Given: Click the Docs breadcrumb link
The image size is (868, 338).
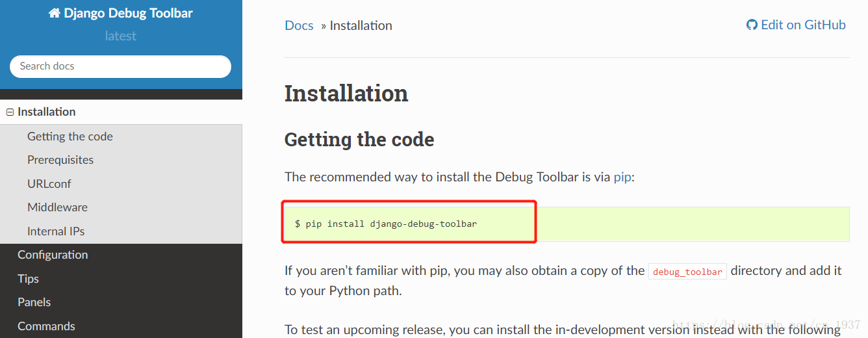Looking at the screenshot, I should coord(299,26).
